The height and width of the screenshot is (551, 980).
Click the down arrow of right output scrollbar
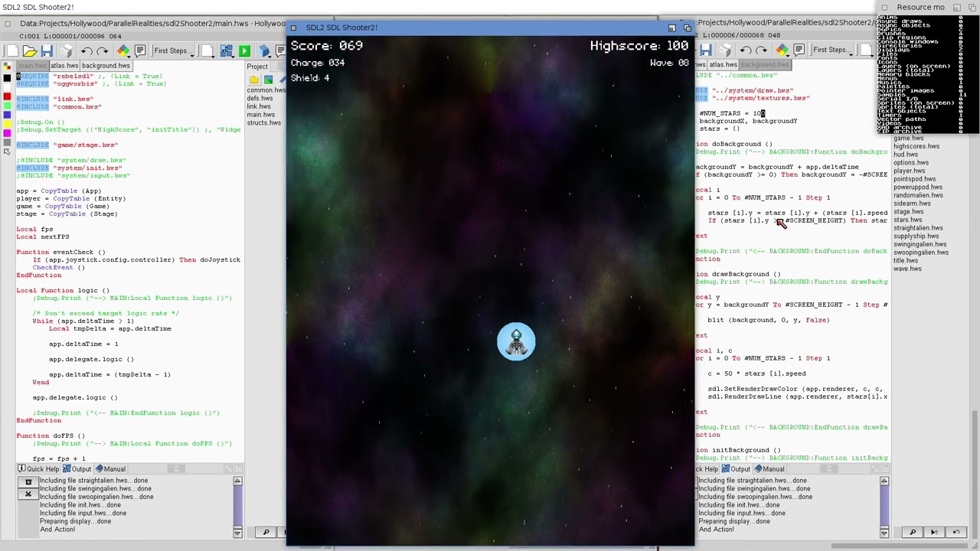point(884,533)
